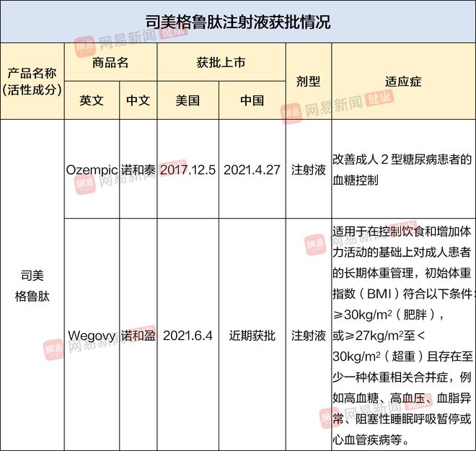This screenshot has height=451, width=476.
Task: Click the '商品名' header cell
Action: (x=110, y=63)
